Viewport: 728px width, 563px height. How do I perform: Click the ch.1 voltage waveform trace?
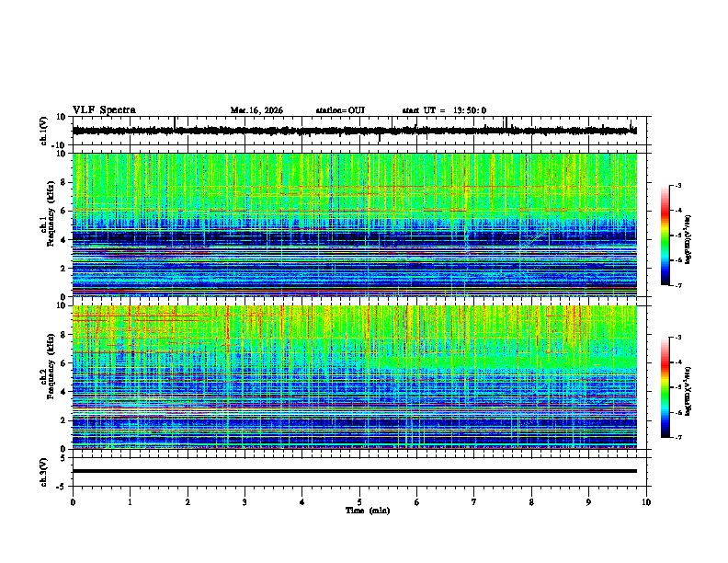[354, 131]
